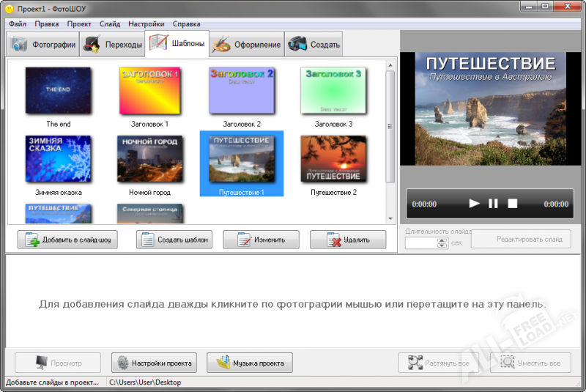Select The end template thumbnail
This screenshot has height=392, width=586.
[59, 91]
